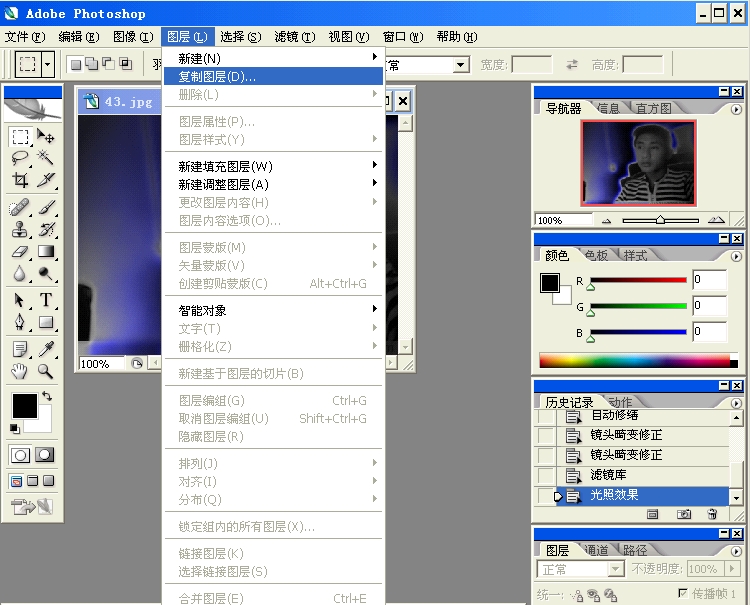The height and width of the screenshot is (605, 750).
Task: Click the color spectrum ramp bar
Action: point(638,361)
